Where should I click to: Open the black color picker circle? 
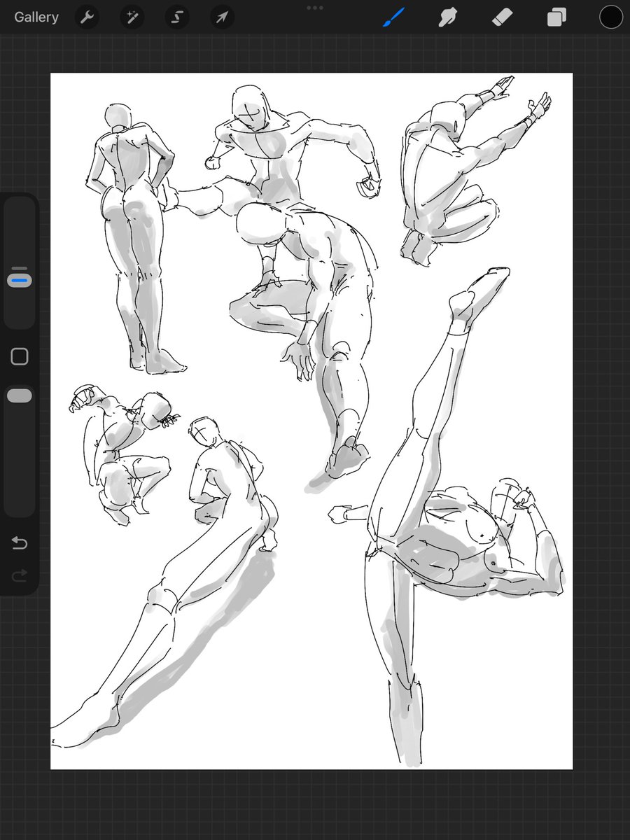pyautogui.click(x=610, y=17)
